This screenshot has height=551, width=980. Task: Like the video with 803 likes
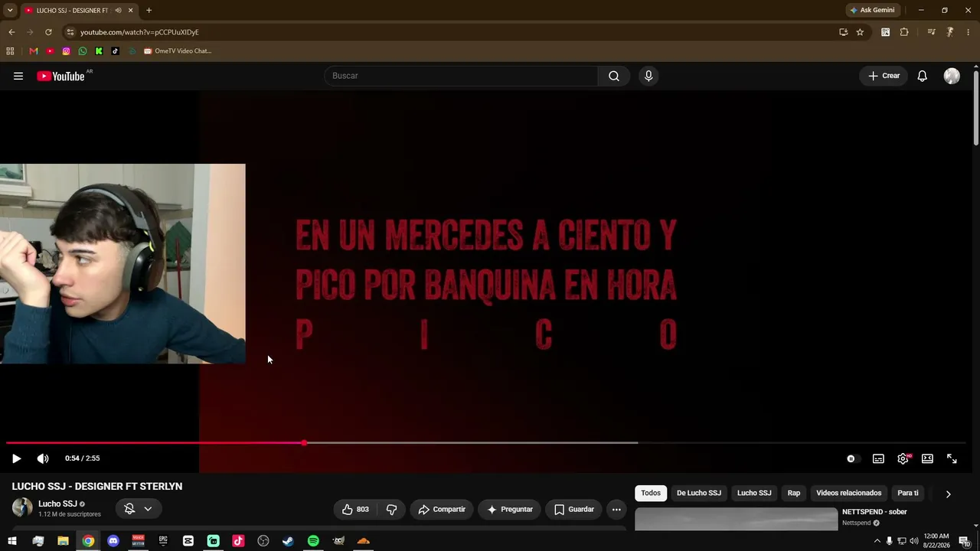(x=355, y=509)
